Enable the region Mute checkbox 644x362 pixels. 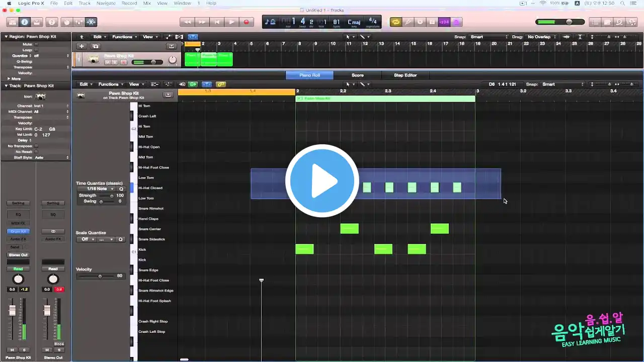coord(36,44)
